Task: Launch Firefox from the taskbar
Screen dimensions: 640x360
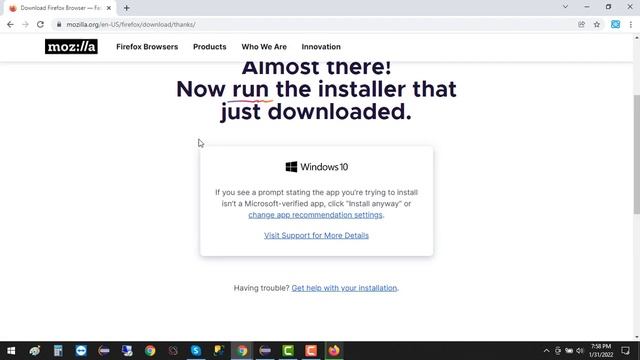Action: (x=334, y=351)
